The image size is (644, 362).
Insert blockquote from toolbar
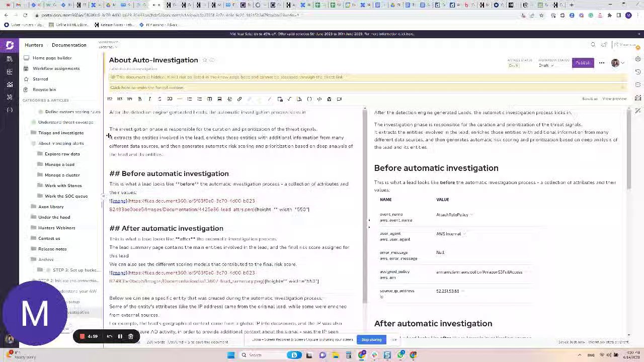coord(170,99)
